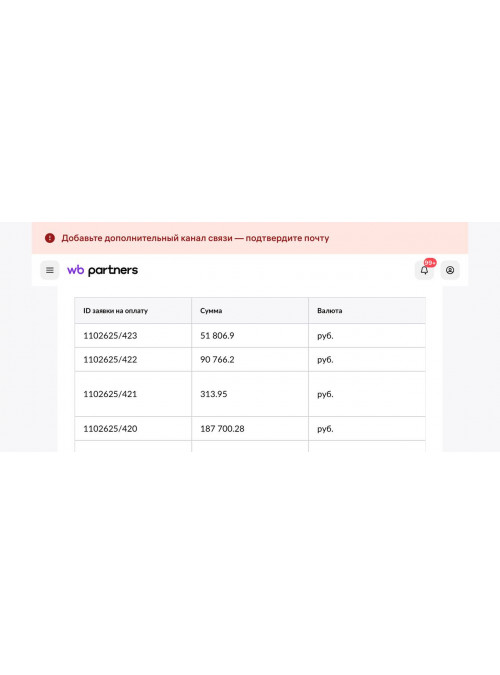The image size is (500, 675).
Task: Click the amount 90 766.2
Action: pos(217,359)
